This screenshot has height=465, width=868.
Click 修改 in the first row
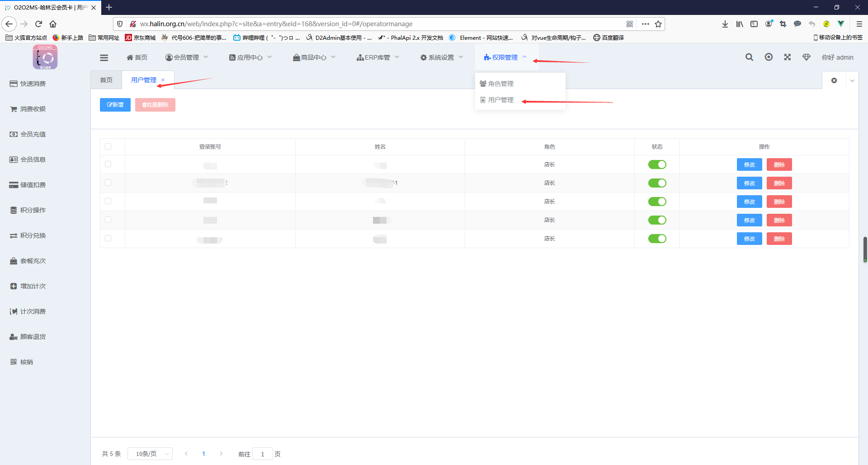click(750, 164)
